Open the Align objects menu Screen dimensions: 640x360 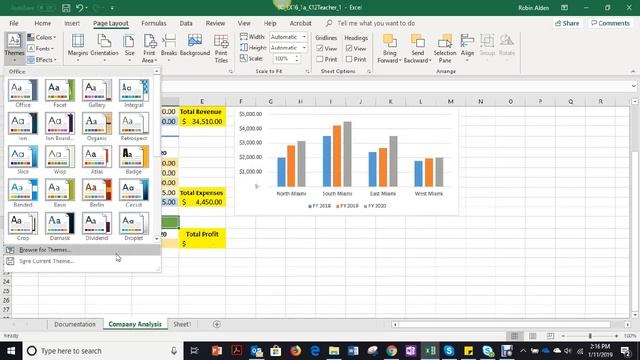coord(467,49)
